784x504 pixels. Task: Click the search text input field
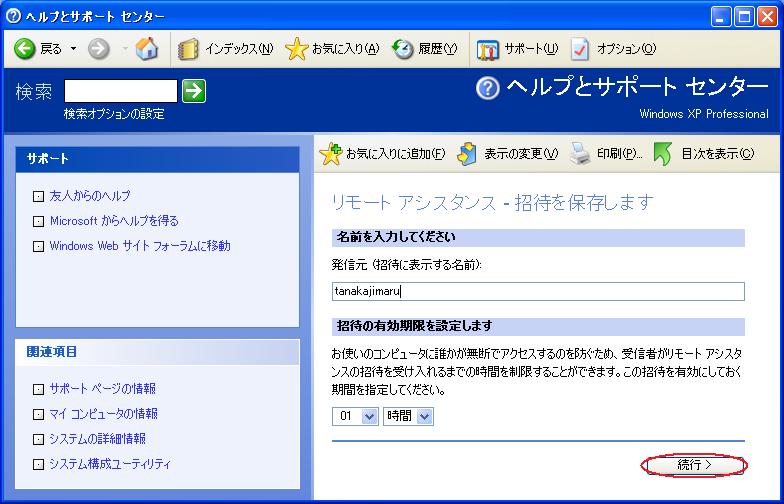pos(120,91)
